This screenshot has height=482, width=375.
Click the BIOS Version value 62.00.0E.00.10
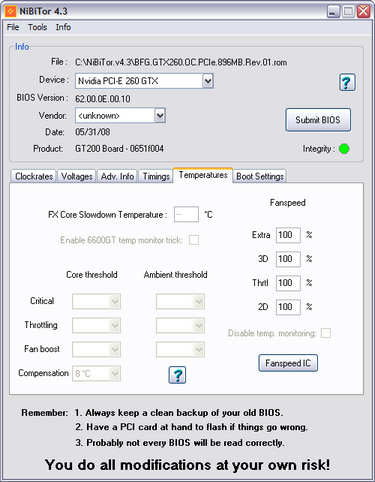click(103, 99)
